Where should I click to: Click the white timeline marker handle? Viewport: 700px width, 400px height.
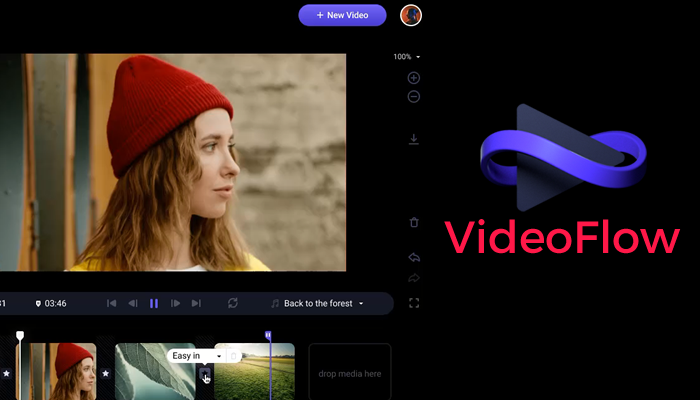(x=20, y=336)
